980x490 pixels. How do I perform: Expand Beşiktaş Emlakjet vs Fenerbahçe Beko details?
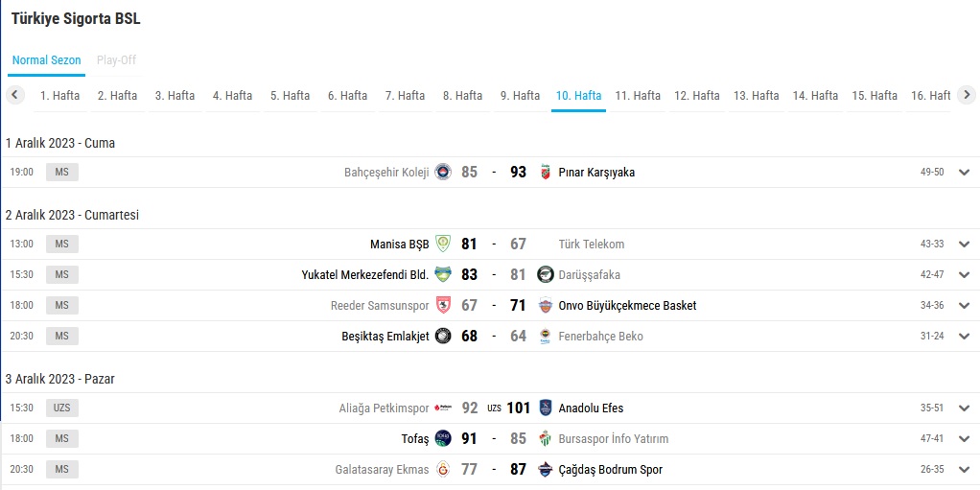coord(964,337)
